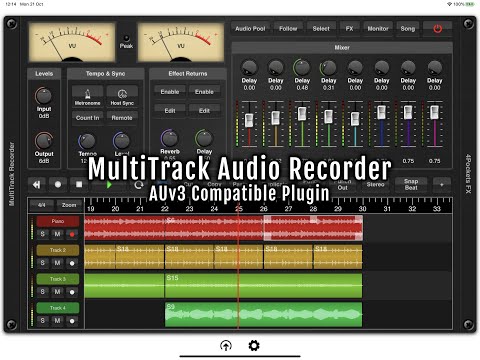Arm Track 4 for recording

click(x=72, y=321)
